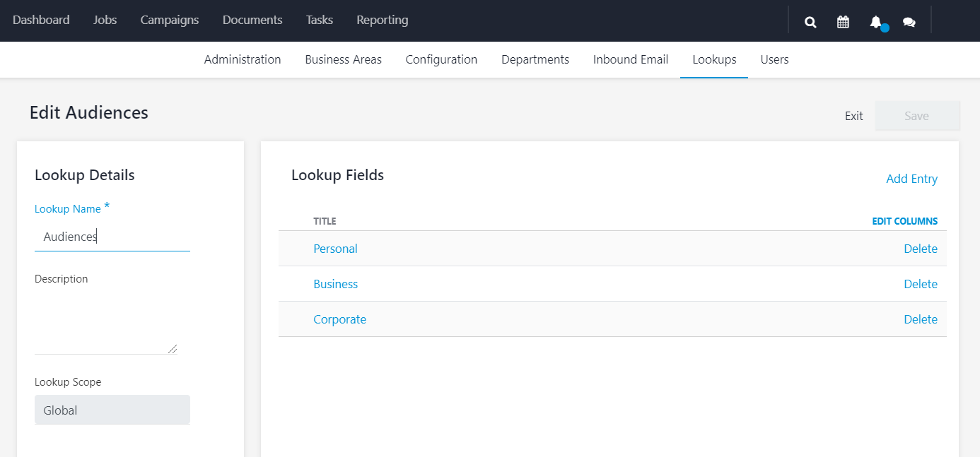Viewport: 980px width, 457px height.
Task: Go to Tasks
Action: [320, 20]
